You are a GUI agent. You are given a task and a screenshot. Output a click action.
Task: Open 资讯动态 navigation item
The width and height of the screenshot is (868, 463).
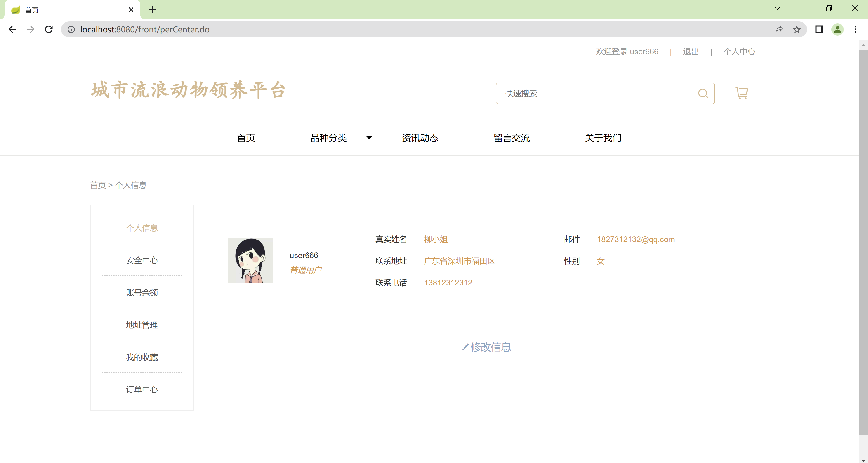[420, 138]
